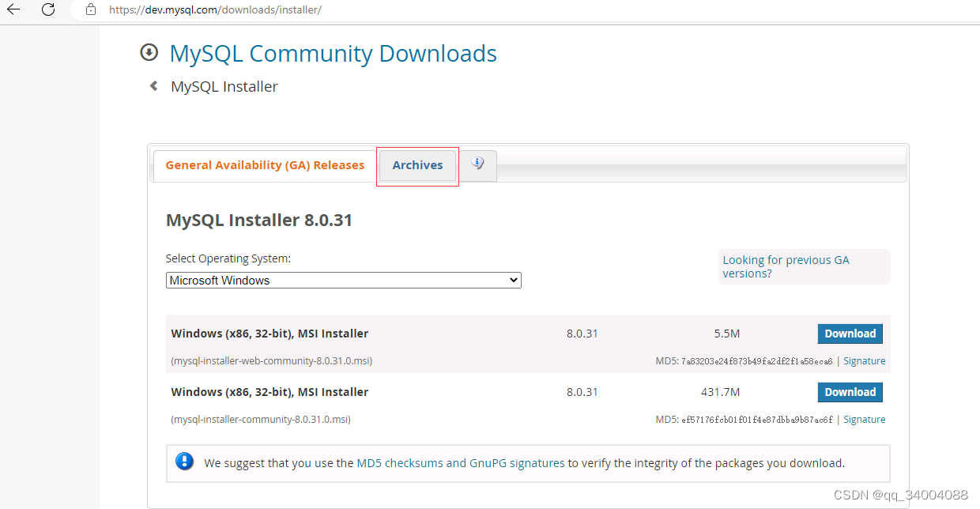Click filename mysql-installer-web-community-8.0.31.0.msi
This screenshot has height=509, width=980.
tap(272, 361)
